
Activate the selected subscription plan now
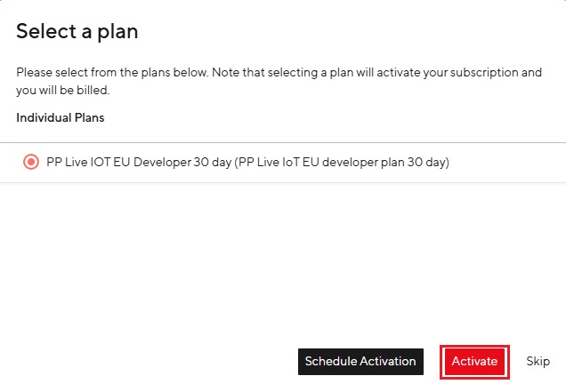pyautogui.click(x=474, y=362)
